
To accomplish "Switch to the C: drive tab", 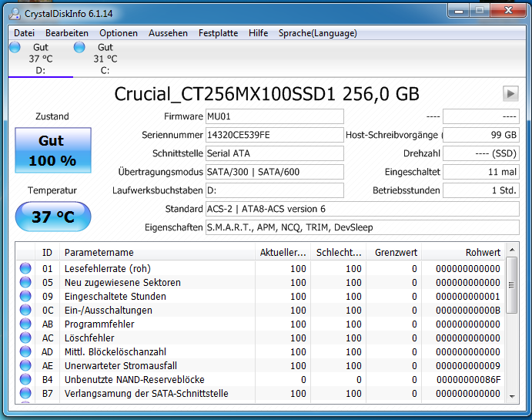I will (x=105, y=59).
